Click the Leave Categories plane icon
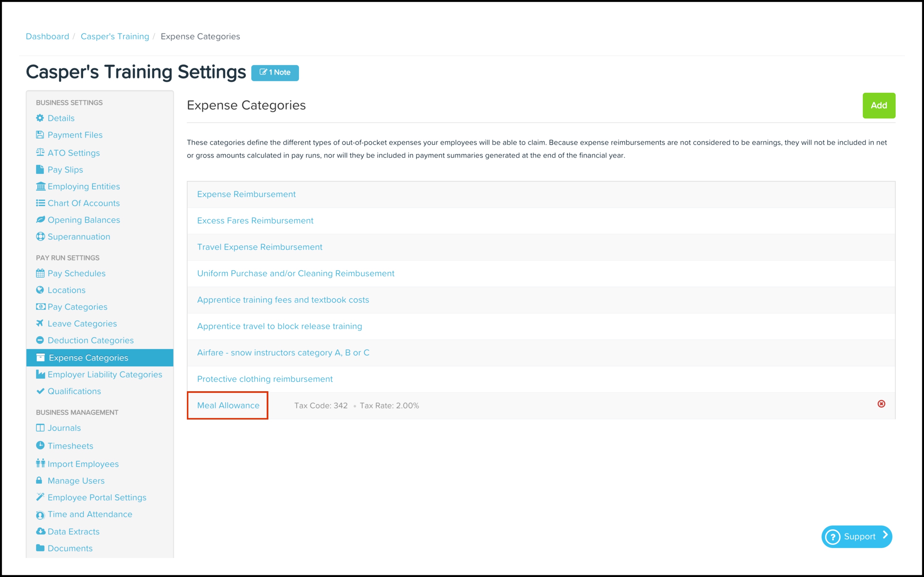The image size is (924, 577). [40, 323]
